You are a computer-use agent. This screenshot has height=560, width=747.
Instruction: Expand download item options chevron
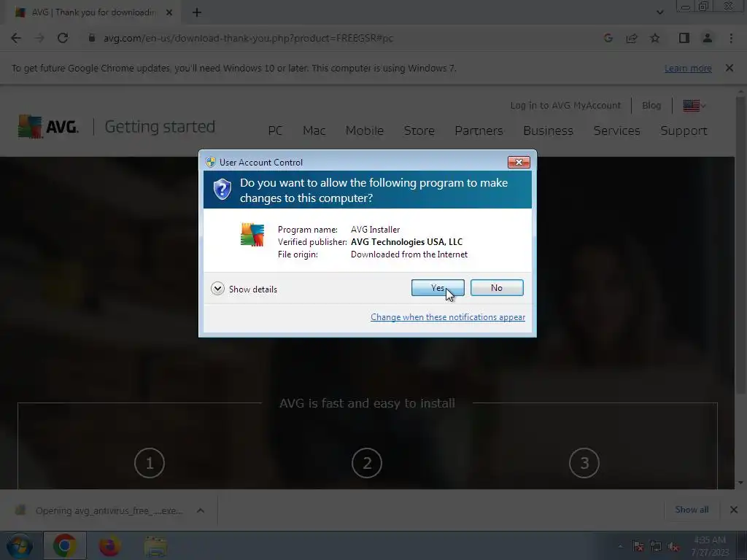click(x=201, y=510)
